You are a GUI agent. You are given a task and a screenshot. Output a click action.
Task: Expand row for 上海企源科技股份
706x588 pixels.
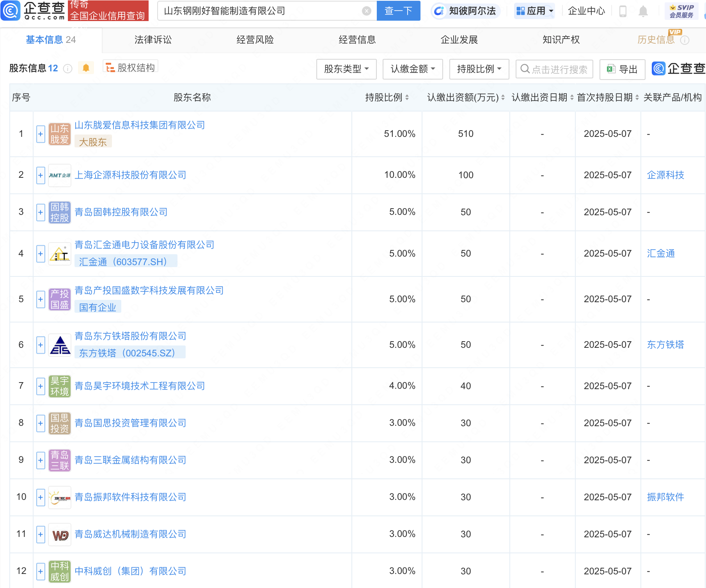point(41,175)
